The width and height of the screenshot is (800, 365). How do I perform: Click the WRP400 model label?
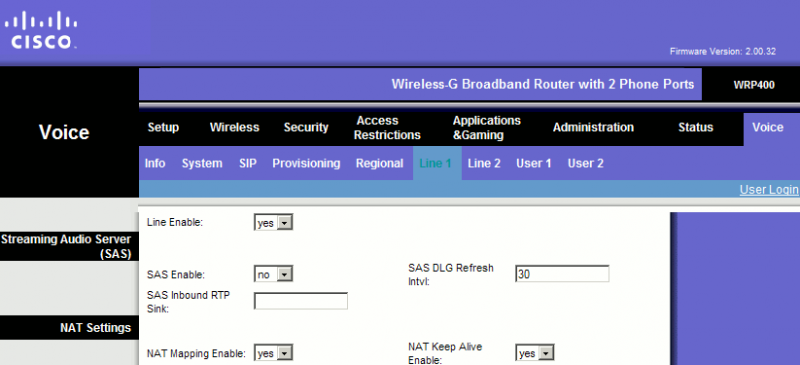coord(754,85)
